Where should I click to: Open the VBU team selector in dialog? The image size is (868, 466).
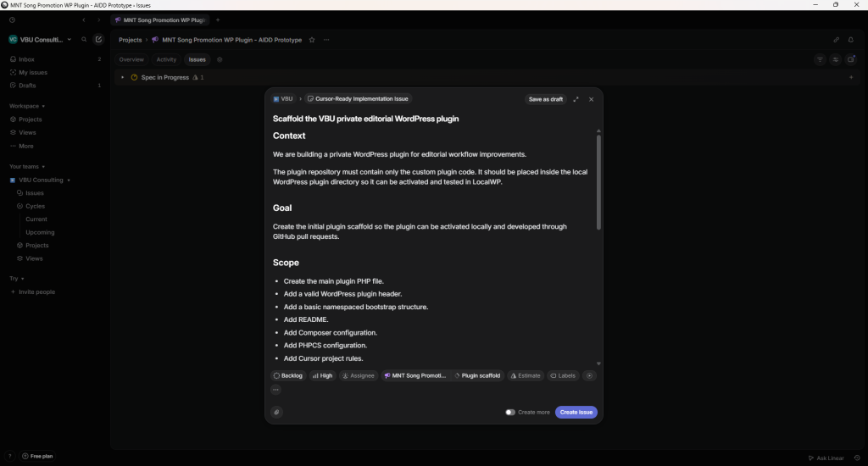point(283,99)
